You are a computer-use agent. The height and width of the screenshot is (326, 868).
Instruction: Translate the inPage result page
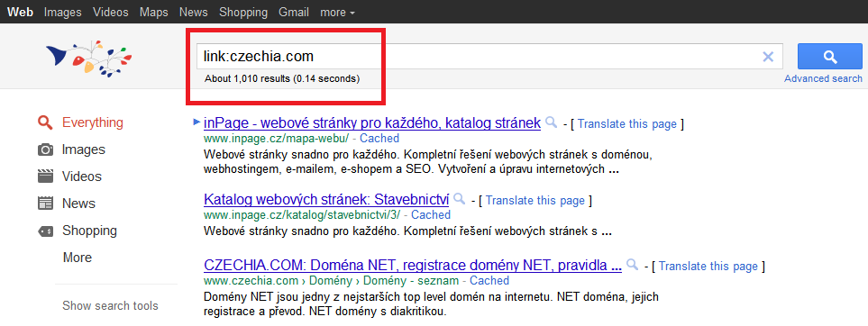627,124
